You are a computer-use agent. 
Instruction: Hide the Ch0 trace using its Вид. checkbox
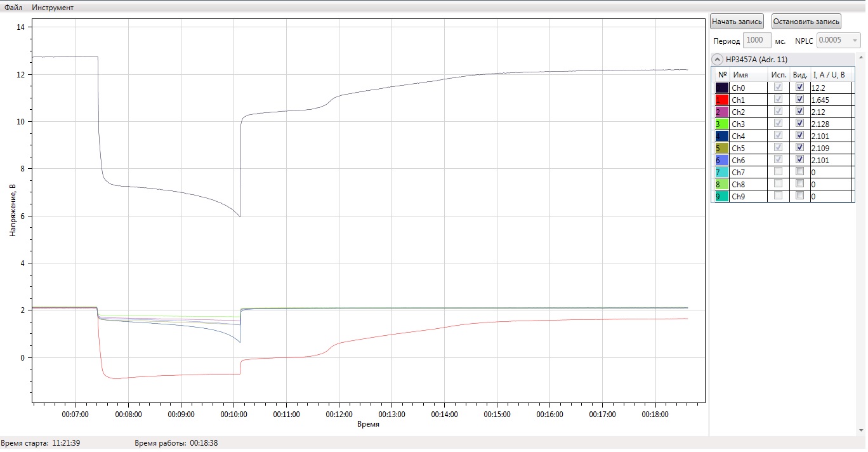point(799,88)
